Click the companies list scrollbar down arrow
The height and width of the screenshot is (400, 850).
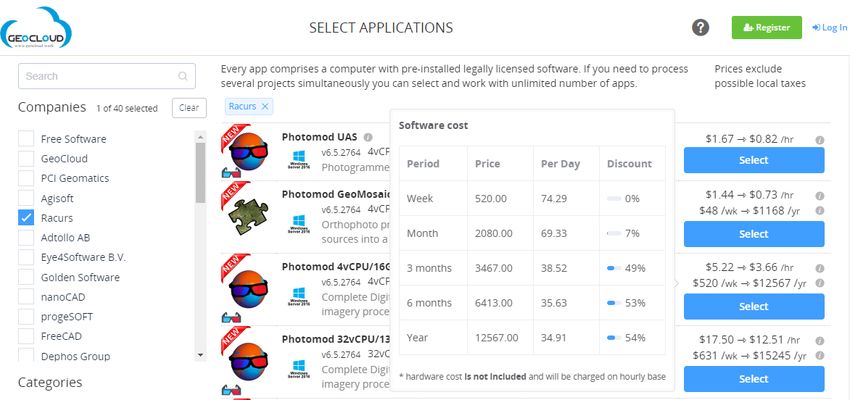201,355
